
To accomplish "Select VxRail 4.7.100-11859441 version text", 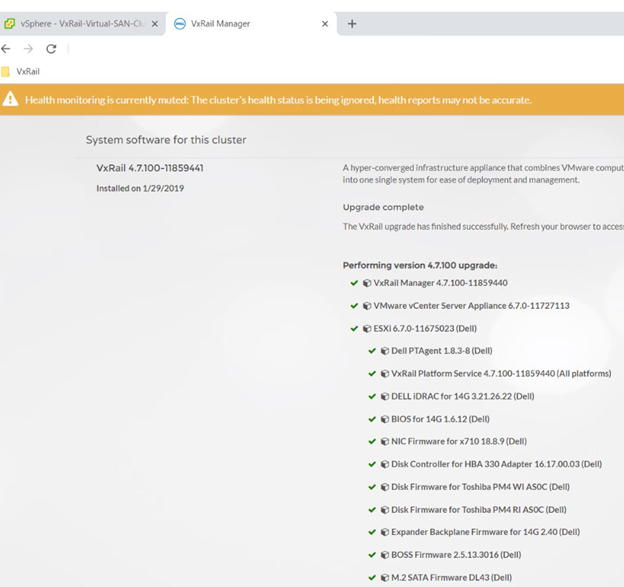I will 150,168.
